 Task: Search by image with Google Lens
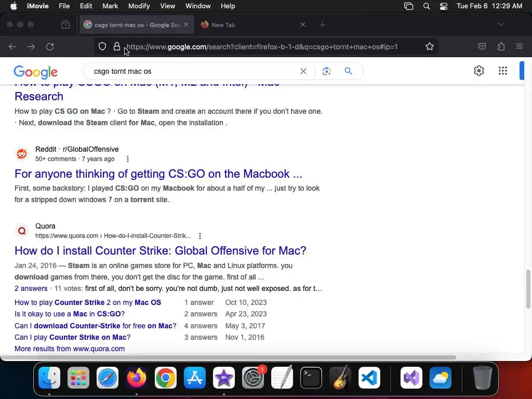pos(326,71)
